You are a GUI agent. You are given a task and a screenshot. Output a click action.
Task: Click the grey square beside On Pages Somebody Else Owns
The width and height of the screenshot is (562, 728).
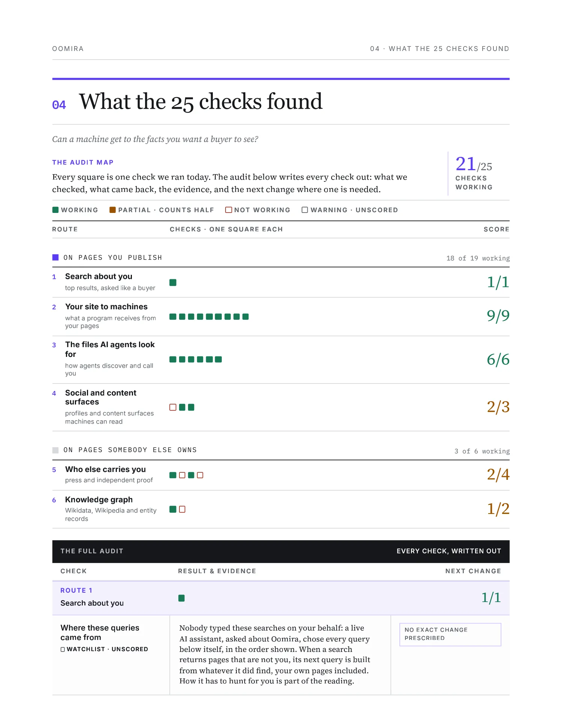click(55, 450)
